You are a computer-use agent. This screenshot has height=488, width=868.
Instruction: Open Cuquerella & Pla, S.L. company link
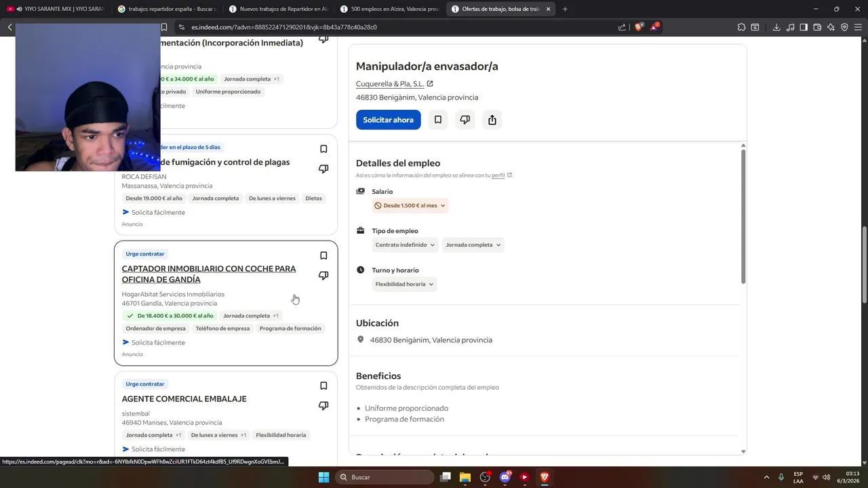pyautogui.click(x=390, y=84)
